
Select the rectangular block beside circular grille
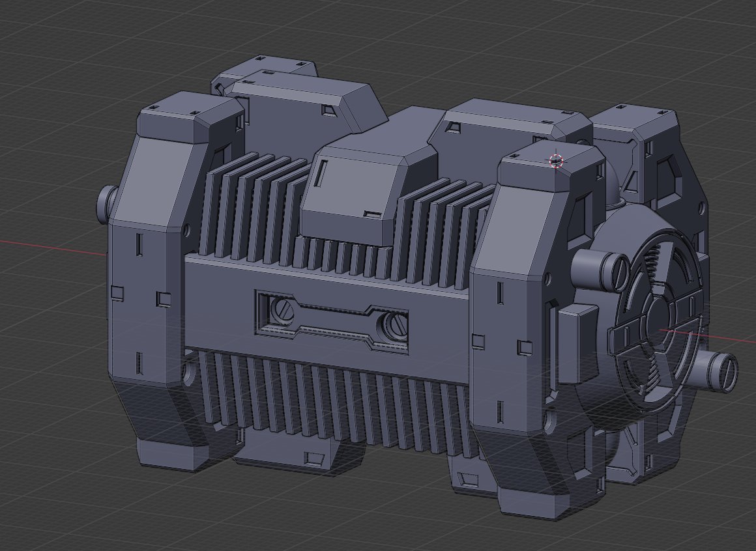[x=577, y=345]
